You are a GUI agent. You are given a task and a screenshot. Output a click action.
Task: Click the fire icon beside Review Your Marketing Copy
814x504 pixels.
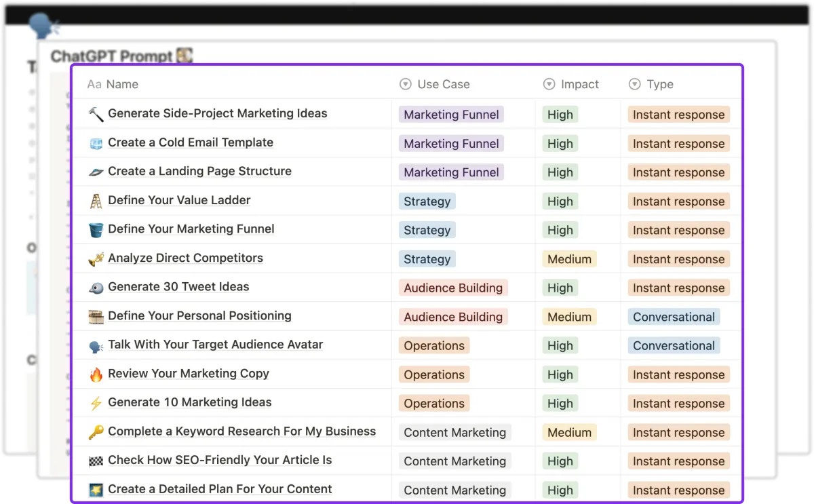tap(96, 374)
